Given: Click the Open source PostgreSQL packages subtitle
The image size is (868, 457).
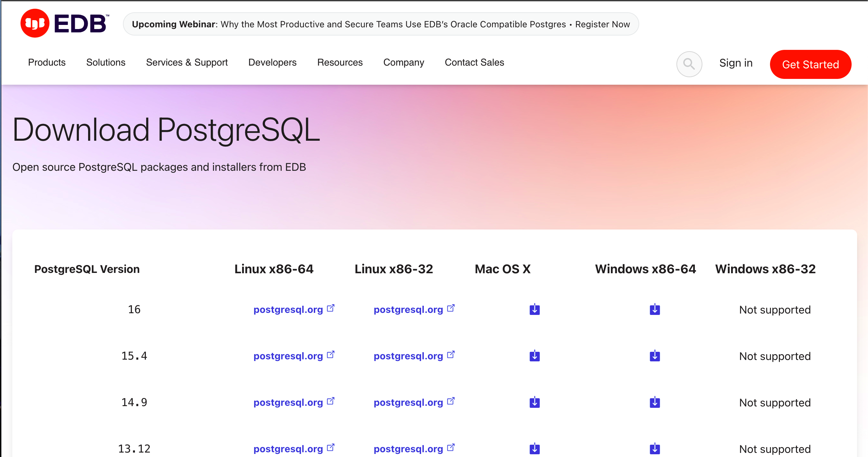Looking at the screenshot, I should (159, 167).
